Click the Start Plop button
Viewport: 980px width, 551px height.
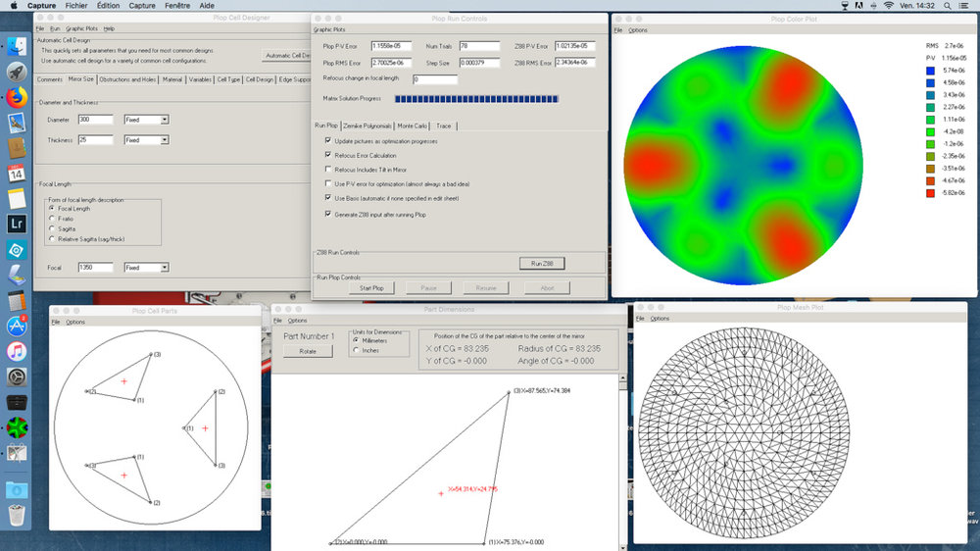(371, 287)
